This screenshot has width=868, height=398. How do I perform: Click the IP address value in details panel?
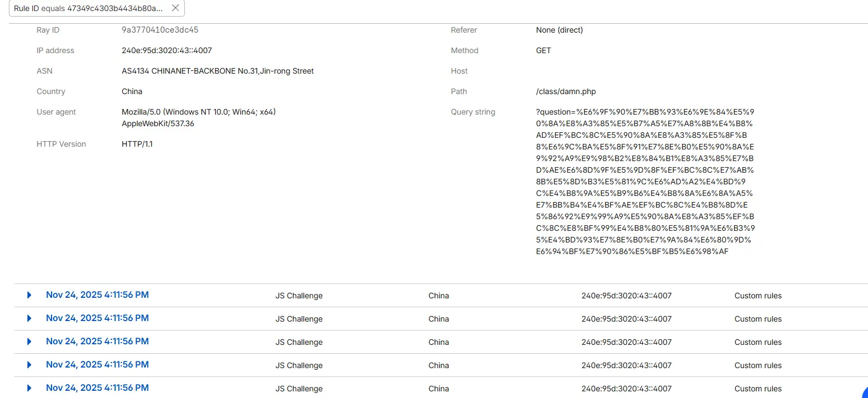pyautogui.click(x=167, y=50)
